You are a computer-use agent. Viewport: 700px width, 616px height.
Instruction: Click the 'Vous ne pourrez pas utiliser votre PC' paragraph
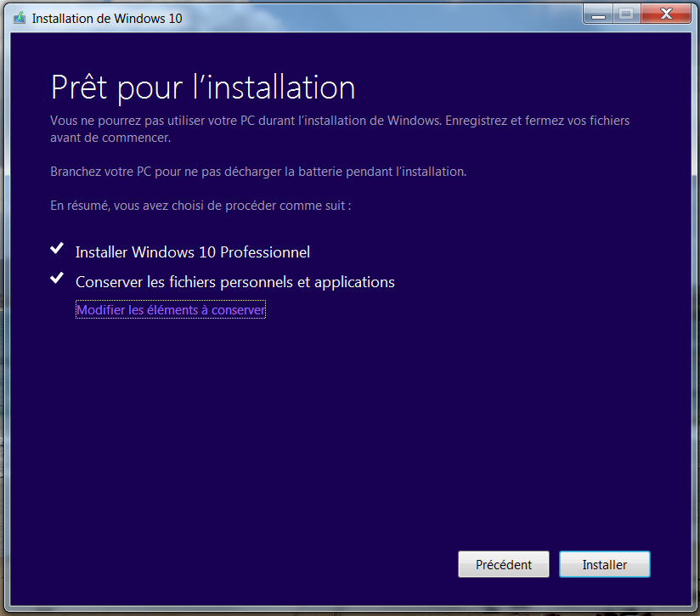point(340,129)
